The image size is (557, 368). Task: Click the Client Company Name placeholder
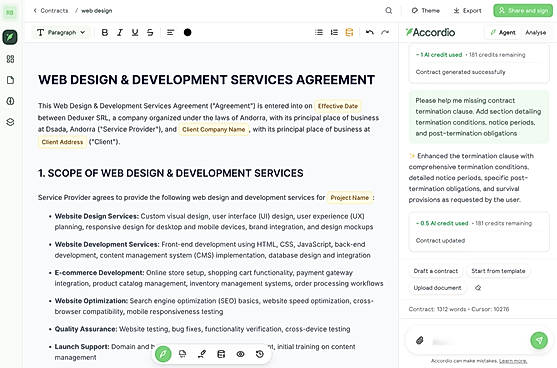pyautogui.click(x=214, y=130)
